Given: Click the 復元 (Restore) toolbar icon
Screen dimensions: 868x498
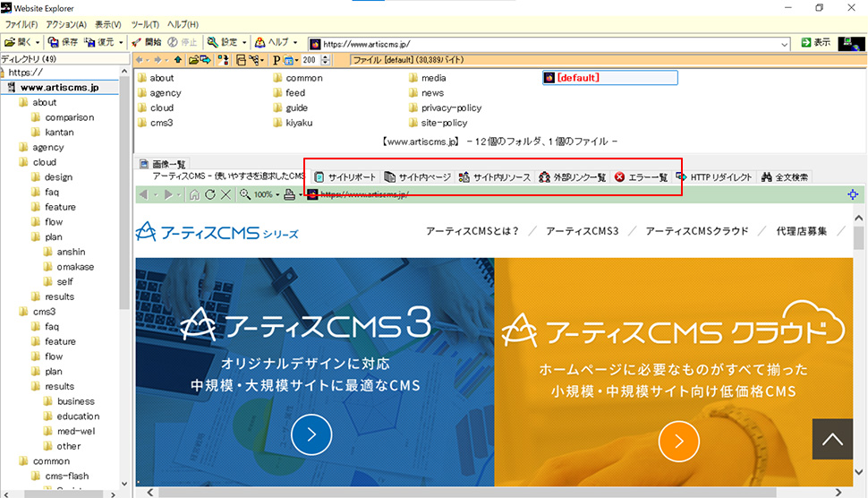Looking at the screenshot, I should click(89, 42).
